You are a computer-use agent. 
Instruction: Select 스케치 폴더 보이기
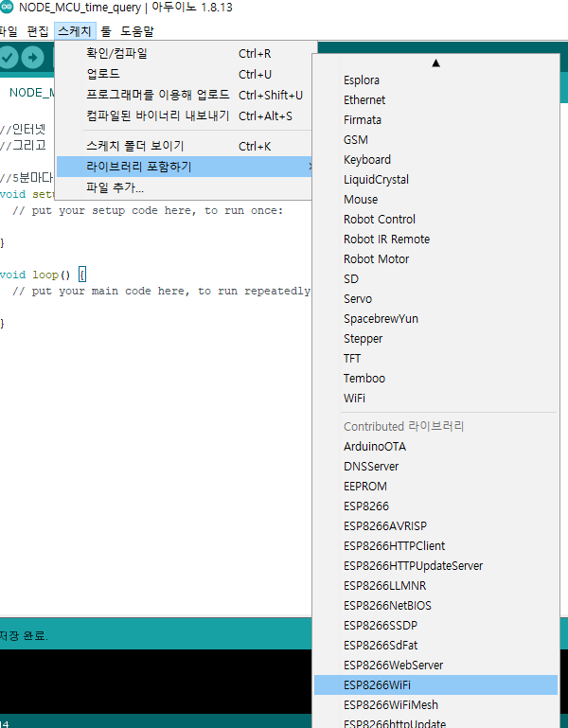coord(184,146)
